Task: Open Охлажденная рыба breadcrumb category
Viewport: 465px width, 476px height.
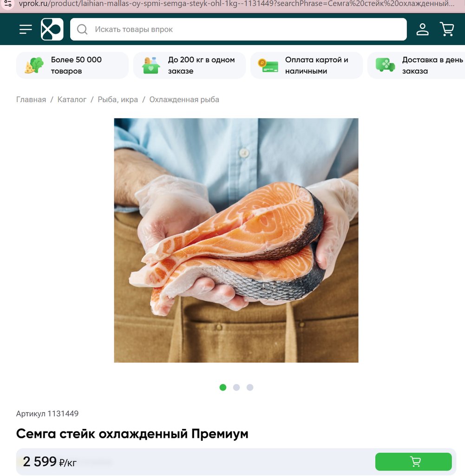Action: (x=184, y=99)
